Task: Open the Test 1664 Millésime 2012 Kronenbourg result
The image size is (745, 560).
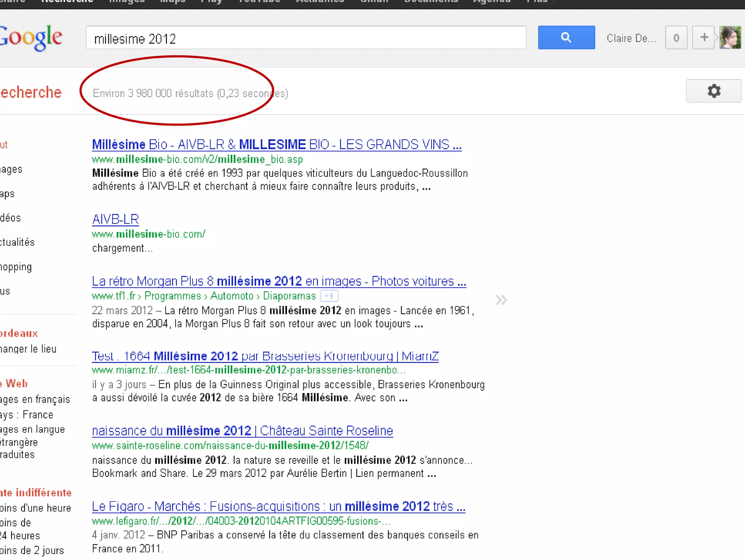Action: 265,356
